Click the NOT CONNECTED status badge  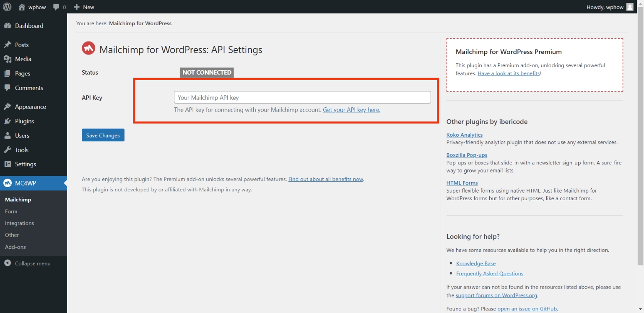(x=207, y=73)
